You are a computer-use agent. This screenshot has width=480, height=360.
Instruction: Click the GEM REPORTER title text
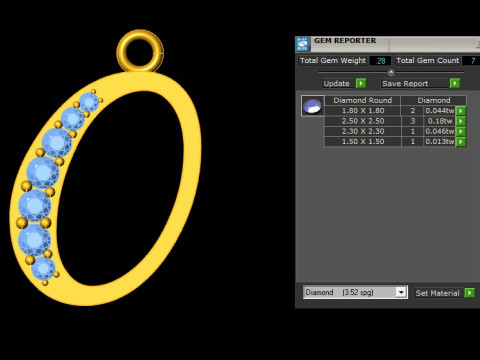point(345,41)
